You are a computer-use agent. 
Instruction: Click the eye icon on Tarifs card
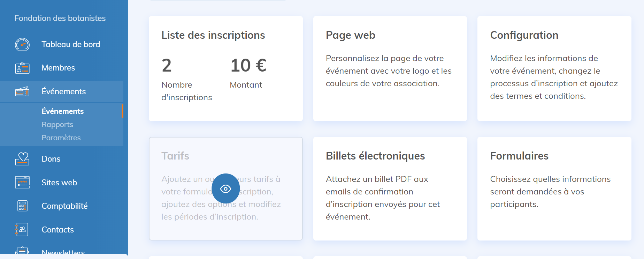(x=225, y=188)
